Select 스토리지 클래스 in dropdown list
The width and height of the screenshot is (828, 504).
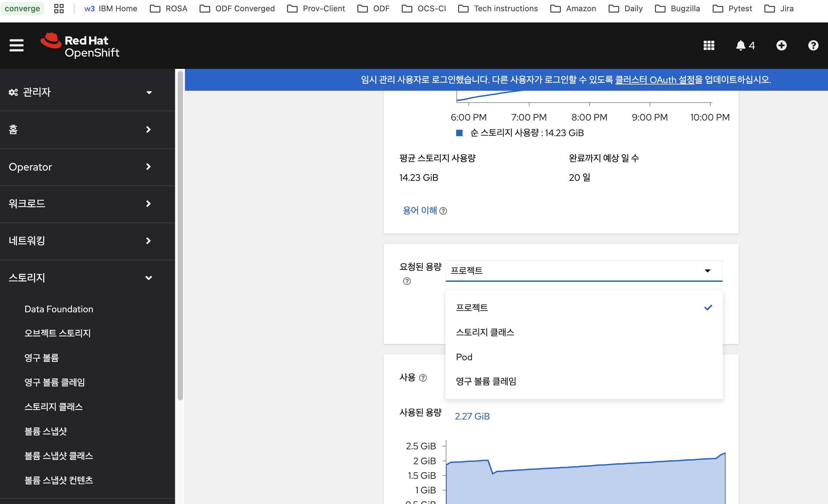485,332
